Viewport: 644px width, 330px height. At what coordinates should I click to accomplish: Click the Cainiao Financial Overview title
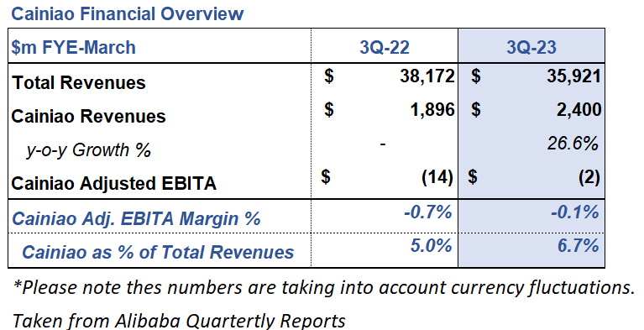point(128,13)
